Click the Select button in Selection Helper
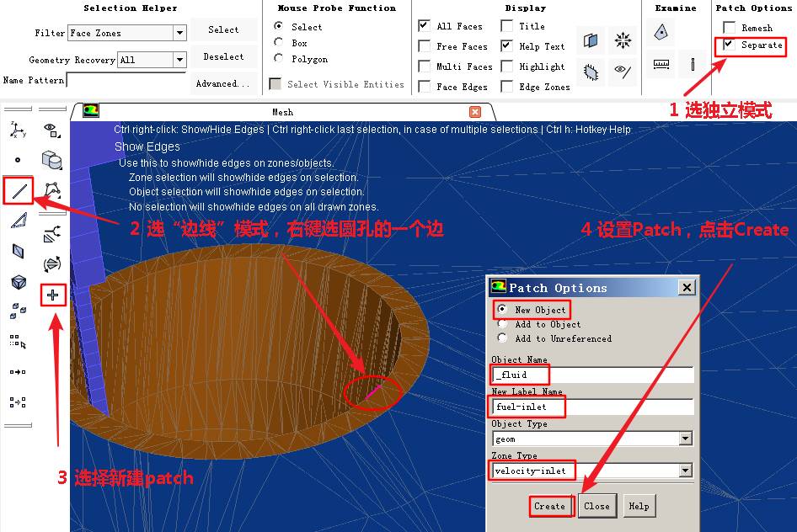Image resolution: width=797 pixels, height=532 pixels. pos(223,30)
